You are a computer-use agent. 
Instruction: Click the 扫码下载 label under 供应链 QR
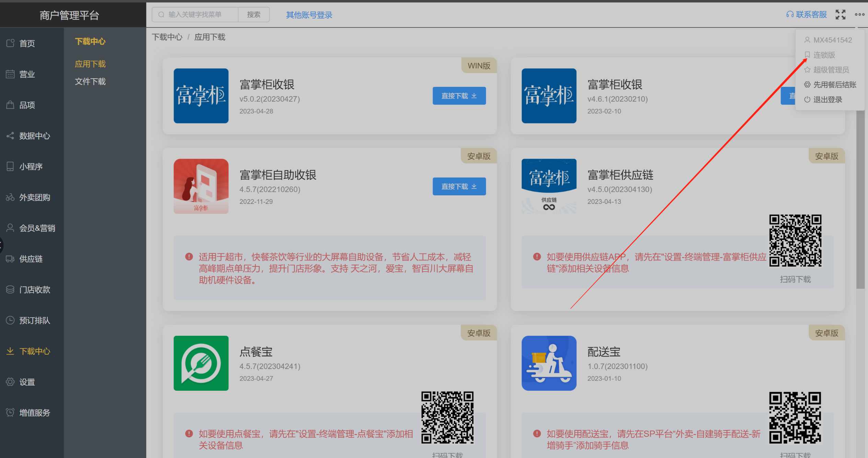tap(795, 279)
